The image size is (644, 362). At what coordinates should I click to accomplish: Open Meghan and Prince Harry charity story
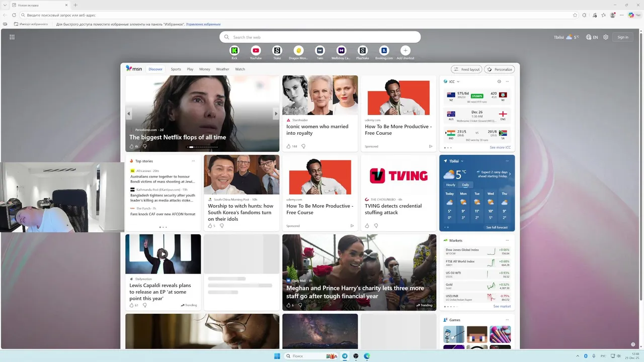[355, 292]
